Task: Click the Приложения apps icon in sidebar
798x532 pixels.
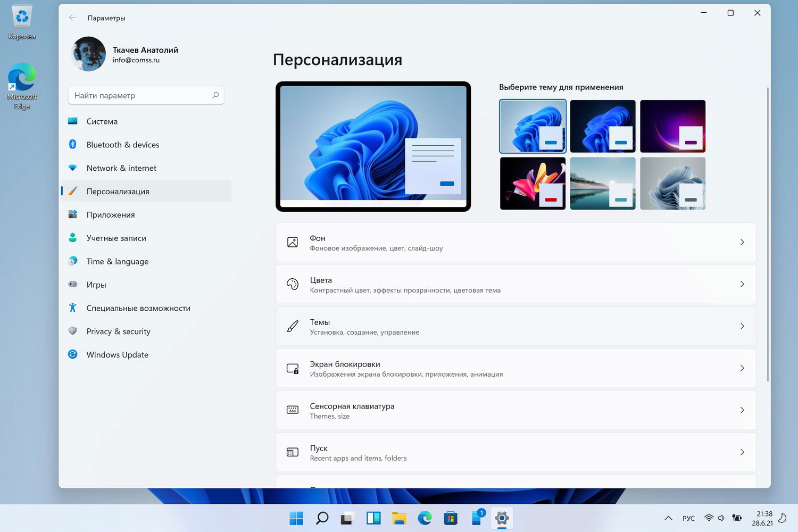Action: [73, 214]
